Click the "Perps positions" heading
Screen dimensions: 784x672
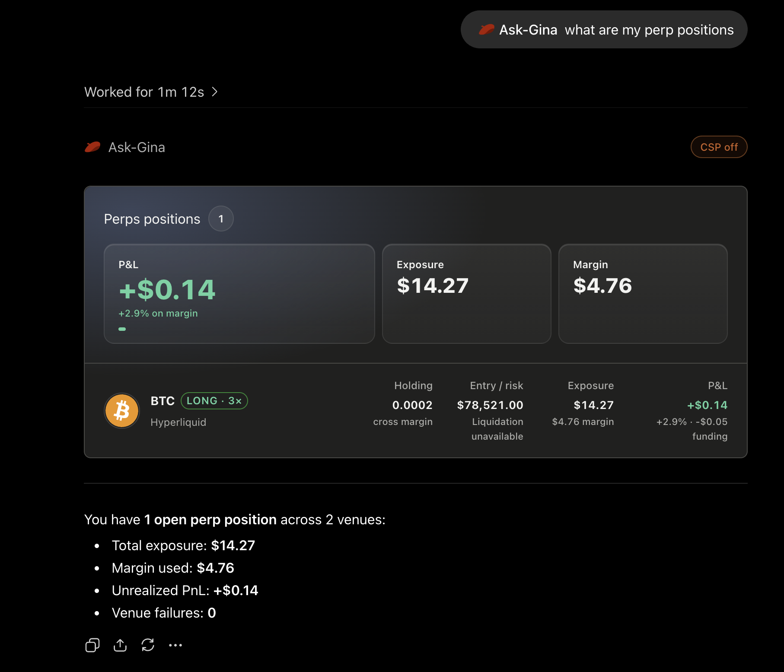[x=152, y=219]
